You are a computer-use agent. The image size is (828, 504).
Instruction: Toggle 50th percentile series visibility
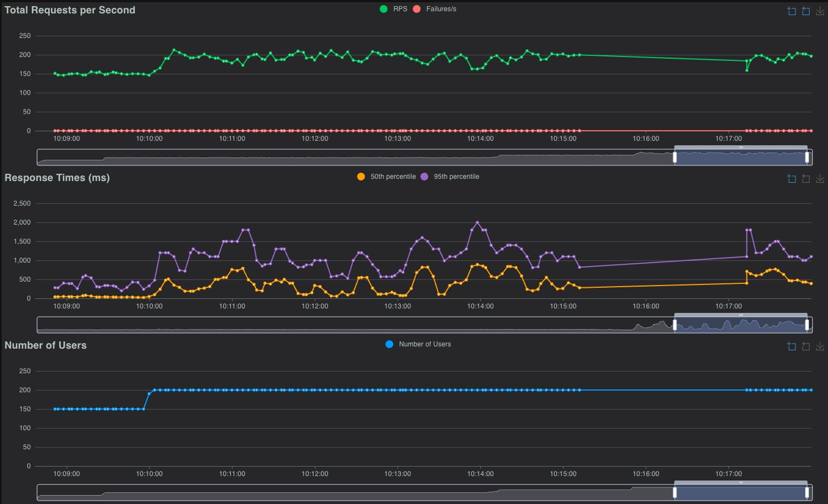(386, 177)
